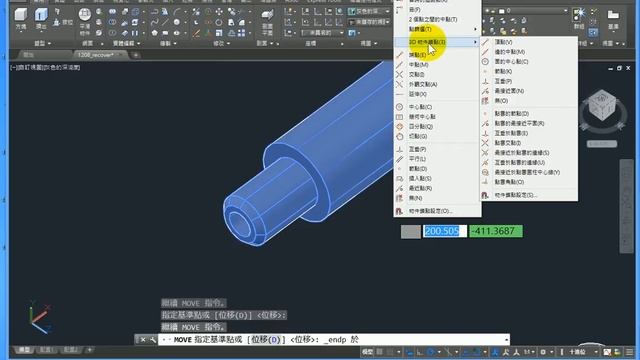Screen dimensions: 640x360
Task: Expand command history arrow on command line
Action: (506, 340)
